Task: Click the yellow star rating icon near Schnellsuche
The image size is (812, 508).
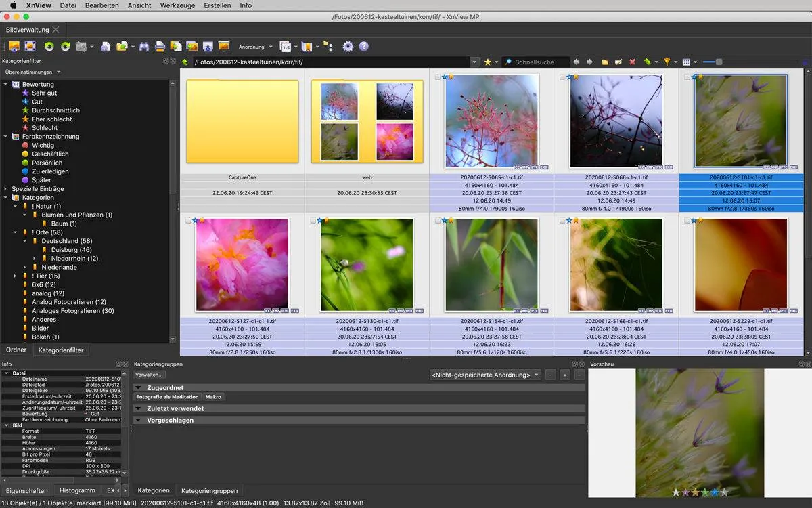Action: [x=489, y=62]
